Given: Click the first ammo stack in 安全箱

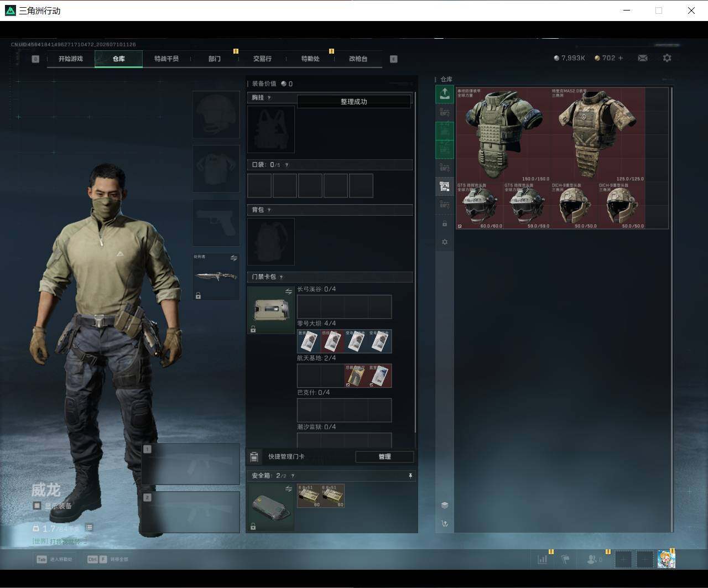Looking at the screenshot, I should 309,496.
